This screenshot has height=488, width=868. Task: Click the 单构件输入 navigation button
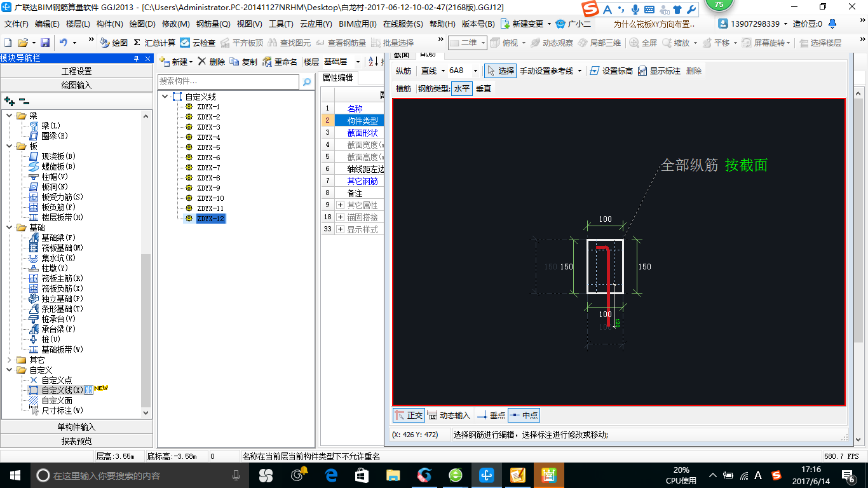76,427
